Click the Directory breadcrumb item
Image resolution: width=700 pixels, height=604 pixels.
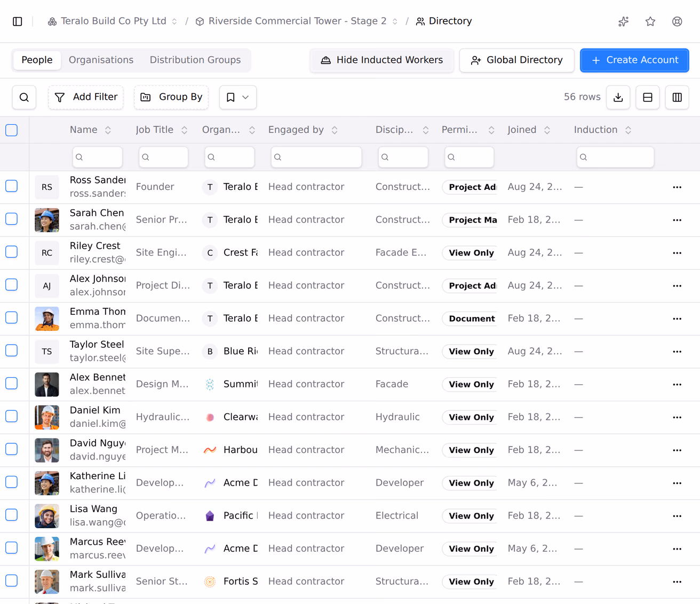click(444, 21)
